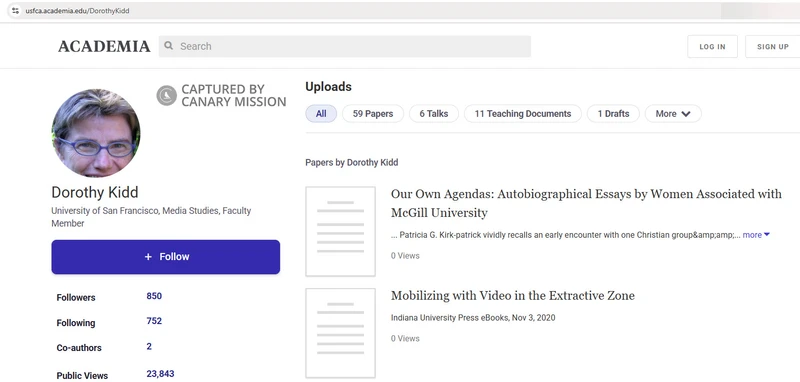
Task: Click the document thumbnail for Our Own Agendas
Action: [x=340, y=232]
